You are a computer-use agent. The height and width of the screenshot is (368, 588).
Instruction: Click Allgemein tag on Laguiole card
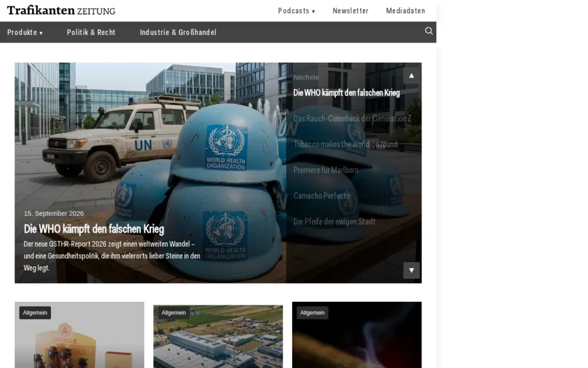click(x=35, y=313)
